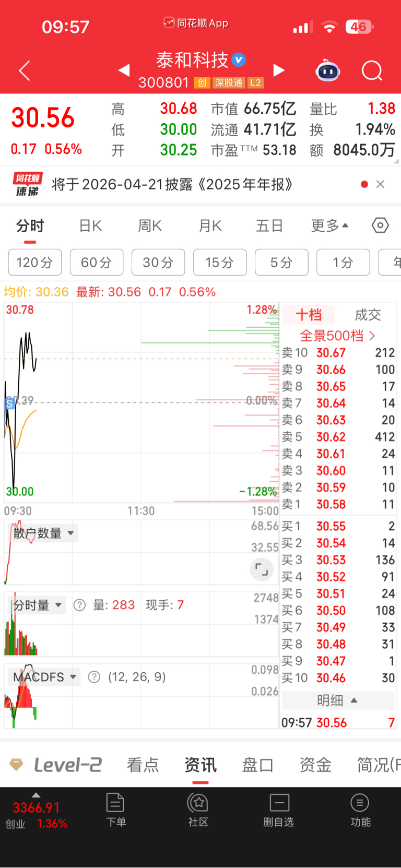Open the 资金 bottom tab
This screenshot has height=868, width=401.
pyautogui.click(x=315, y=765)
